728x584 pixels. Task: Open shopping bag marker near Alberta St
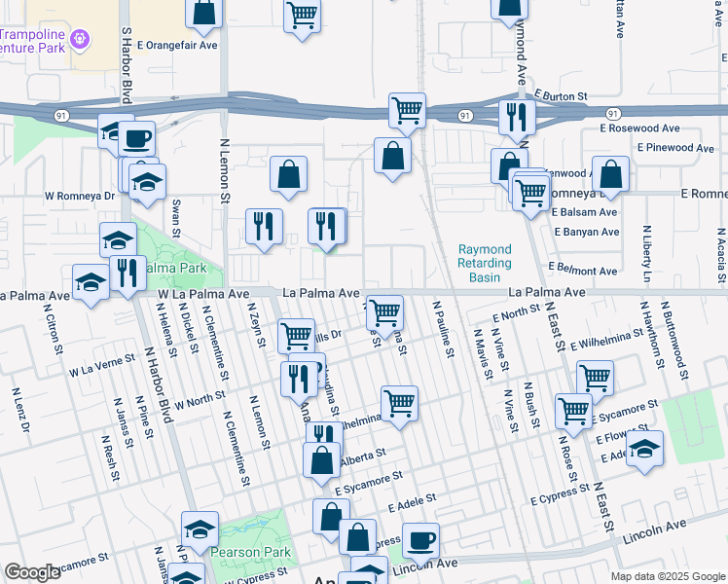tap(322, 460)
